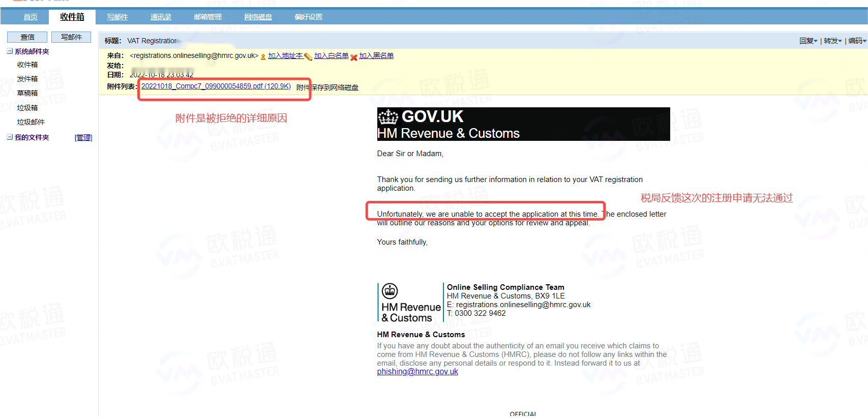Click 附件保存到网络磁盘 to save attachment
This screenshot has width=868, height=418.
coord(327,87)
